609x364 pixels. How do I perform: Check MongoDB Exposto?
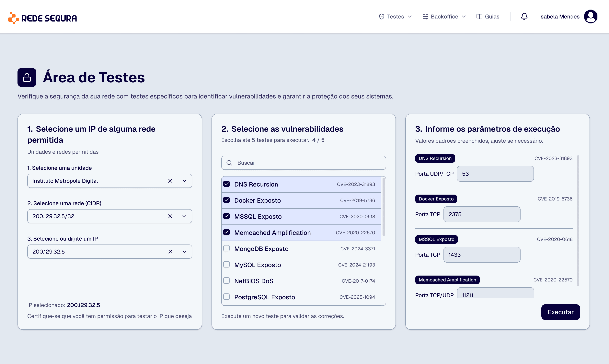point(227,248)
